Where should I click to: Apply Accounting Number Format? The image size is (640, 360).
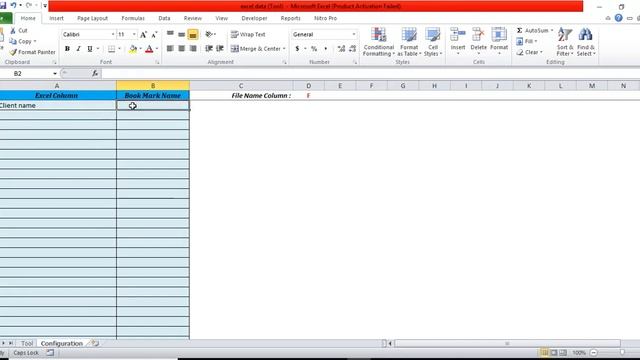tap(298, 49)
